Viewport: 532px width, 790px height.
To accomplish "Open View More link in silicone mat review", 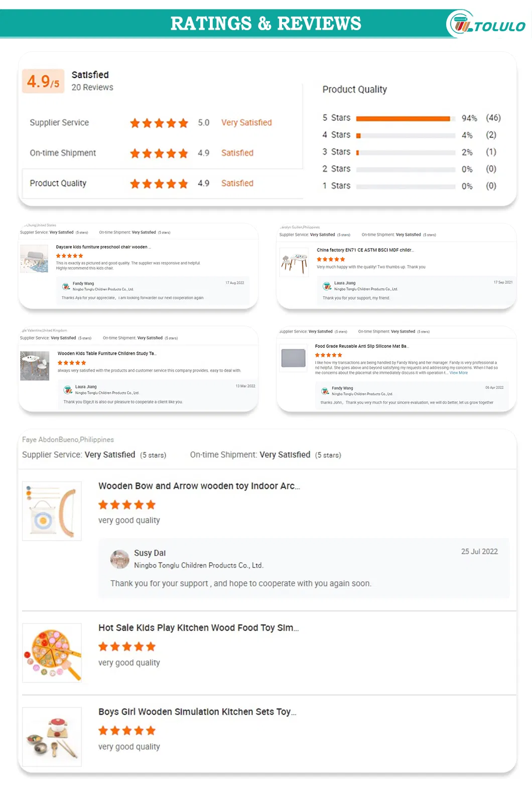I will [458, 373].
